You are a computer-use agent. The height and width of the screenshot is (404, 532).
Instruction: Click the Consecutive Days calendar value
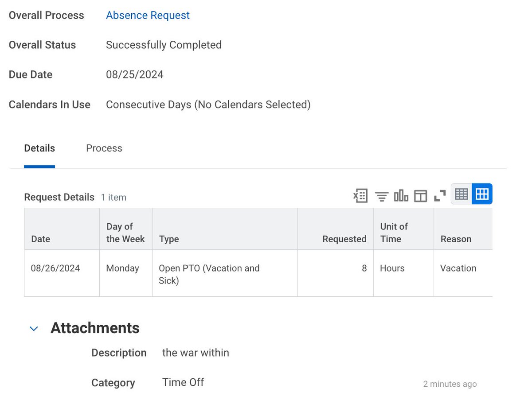[208, 105]
